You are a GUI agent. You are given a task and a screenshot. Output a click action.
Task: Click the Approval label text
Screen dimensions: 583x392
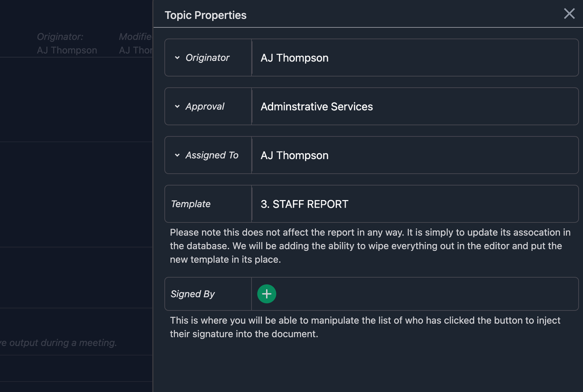205,107
